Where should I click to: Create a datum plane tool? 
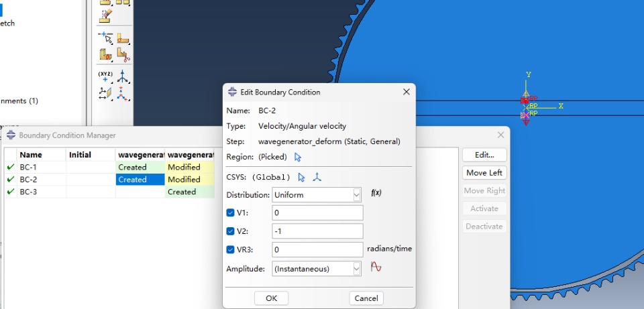tap(105, 93)
